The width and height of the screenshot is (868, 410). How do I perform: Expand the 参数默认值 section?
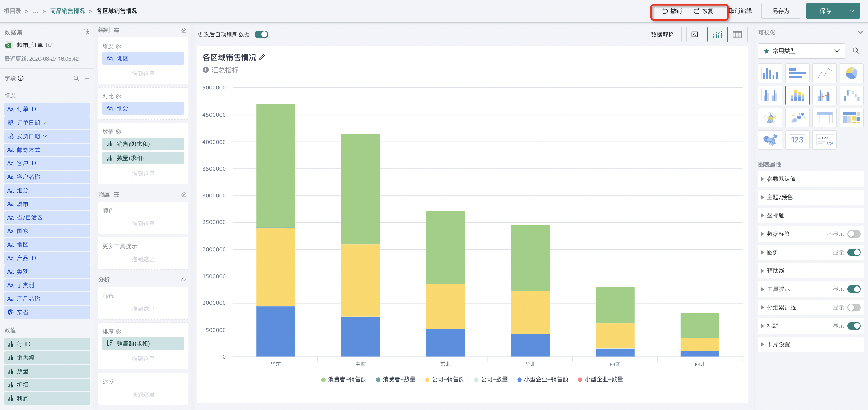click(811, 179)
